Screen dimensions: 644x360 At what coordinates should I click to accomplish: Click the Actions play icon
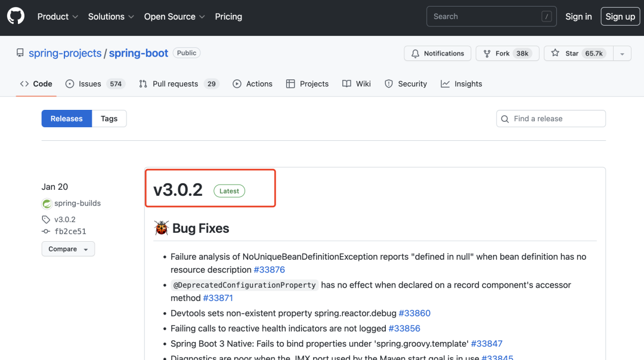237,84
